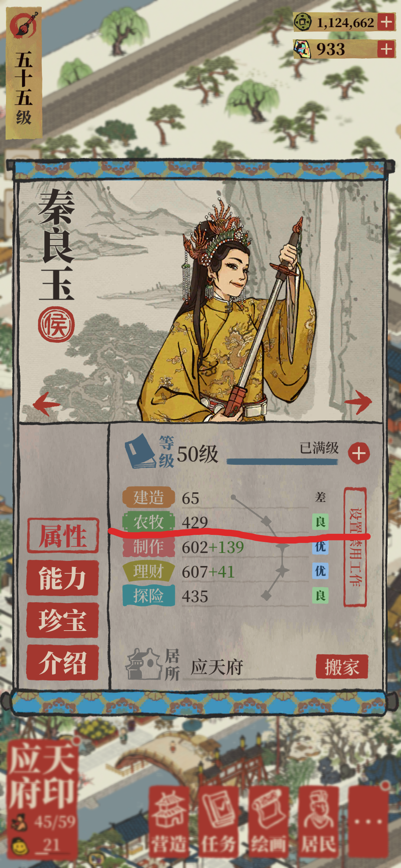The image size is (401, 868).
Task: Show next character with right arrow
Action: click(x=358, y=401)
